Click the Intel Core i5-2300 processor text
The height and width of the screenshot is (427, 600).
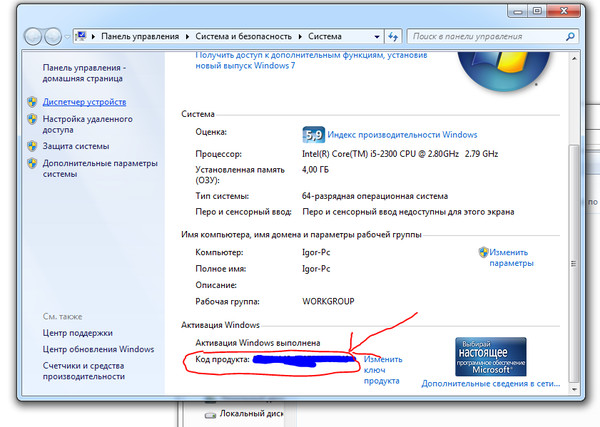click(x=400, y=154)
